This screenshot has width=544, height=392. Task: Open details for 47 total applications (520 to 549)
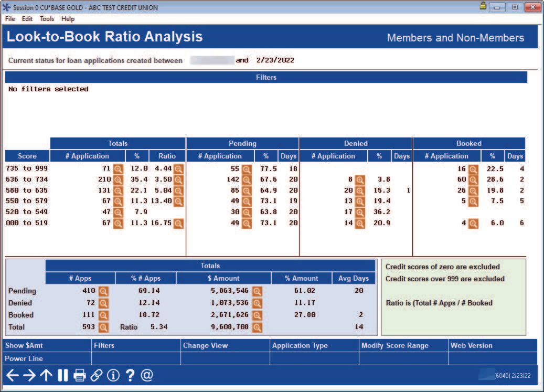[119, 213]
